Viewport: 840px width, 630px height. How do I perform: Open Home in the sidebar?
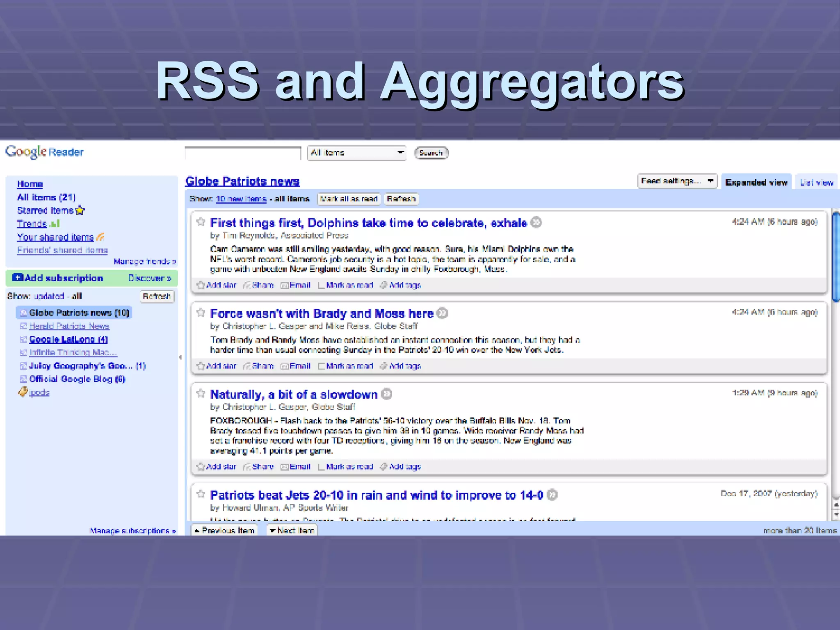click(30, 184)
